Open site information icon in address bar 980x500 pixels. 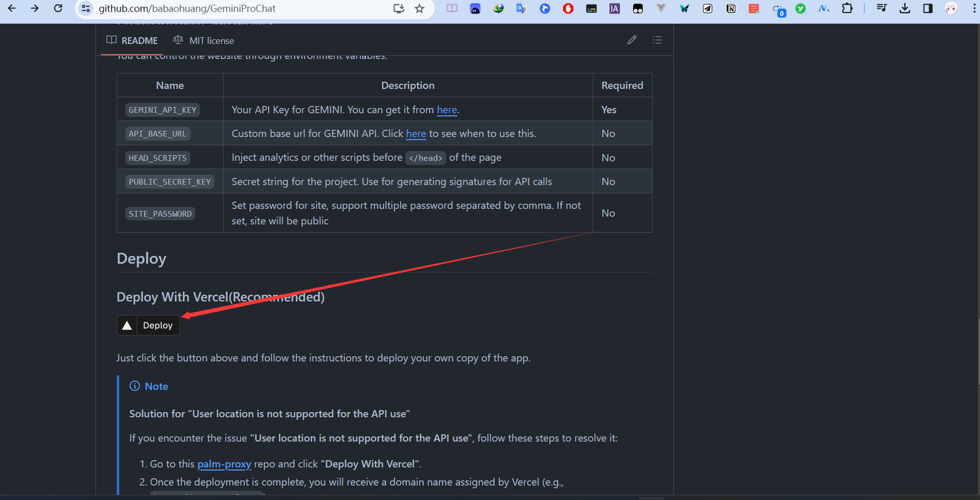85,9
